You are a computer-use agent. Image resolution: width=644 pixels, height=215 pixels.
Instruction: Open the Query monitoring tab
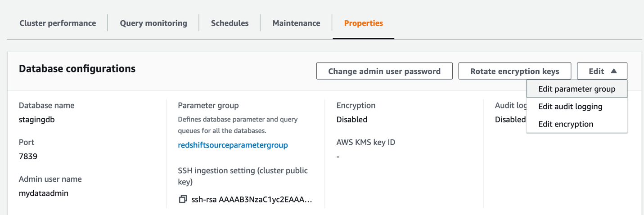tap(153, 23)
